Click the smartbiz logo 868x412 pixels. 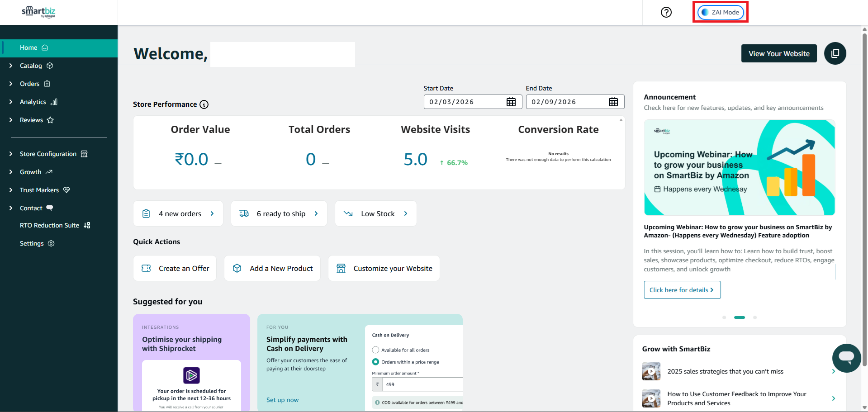tap(38, 12)
